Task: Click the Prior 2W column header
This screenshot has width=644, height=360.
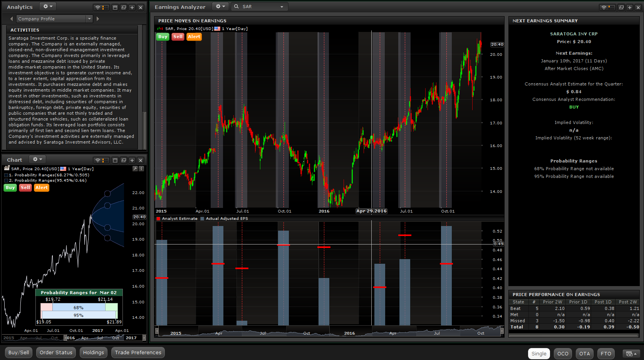Action: coord(553,302)
